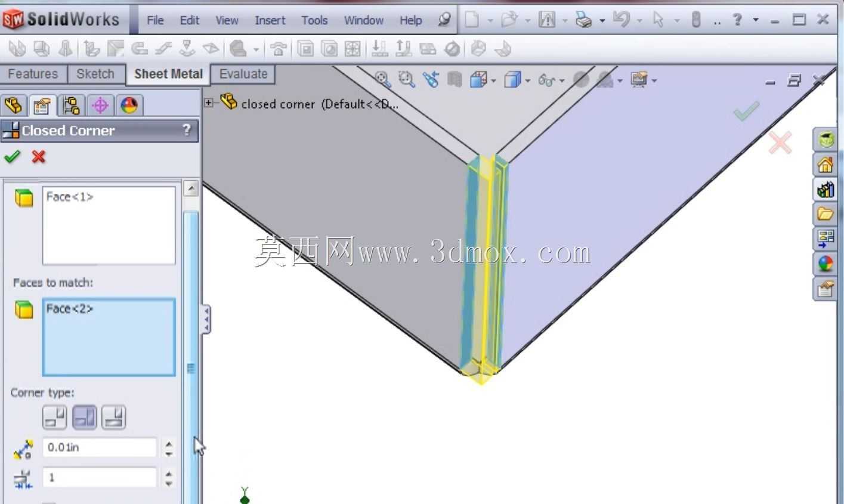The height and width of the screenshot is (504, 844).
Task: Click the New document icon
Action: tap(472, 20)
